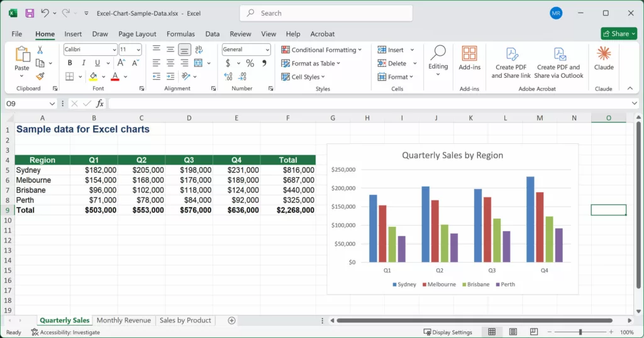The height and width of the screenshot is (338, 644).
Task: Select the Format Painter brush icon
Action: tap(40, 76)
